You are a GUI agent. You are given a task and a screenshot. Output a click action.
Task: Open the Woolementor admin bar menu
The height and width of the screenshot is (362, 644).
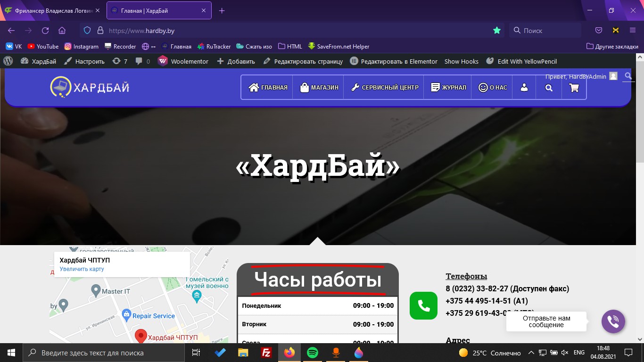[183, 61]
